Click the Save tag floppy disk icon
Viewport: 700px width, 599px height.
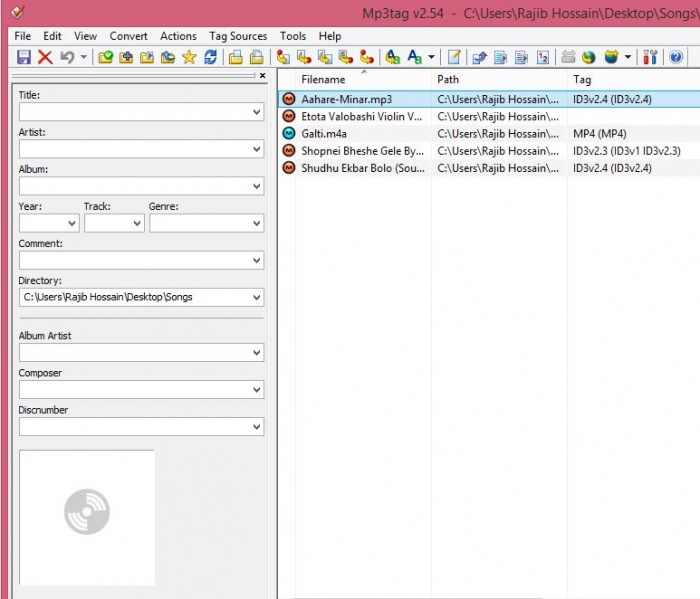tap(24, 57)
